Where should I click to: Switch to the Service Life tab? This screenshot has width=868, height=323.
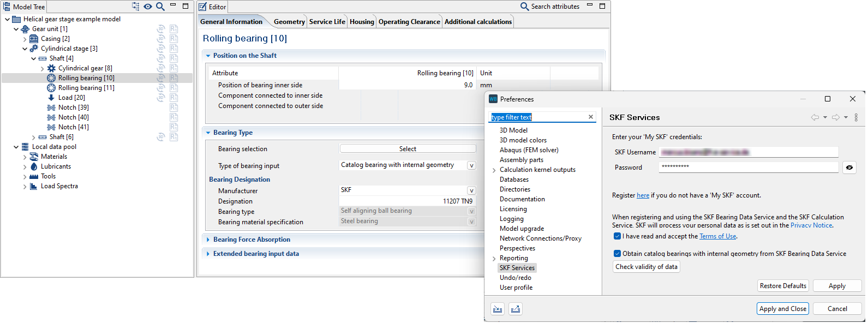[327, 22]
